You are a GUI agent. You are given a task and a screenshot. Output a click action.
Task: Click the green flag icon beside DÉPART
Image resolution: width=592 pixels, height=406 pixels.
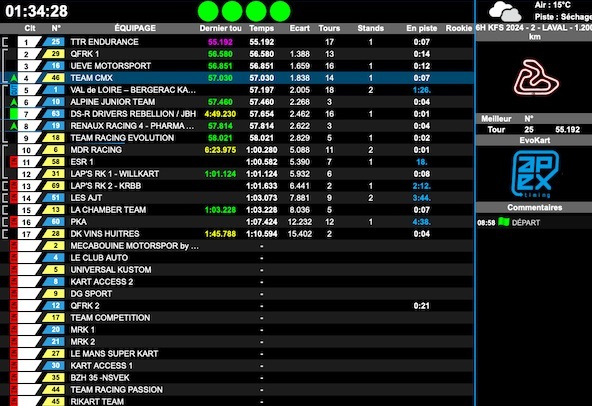504,222
